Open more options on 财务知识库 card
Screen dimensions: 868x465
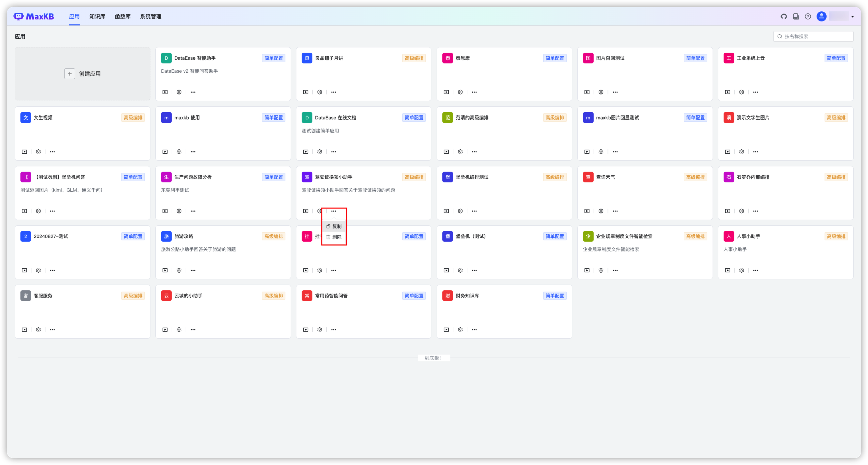(475, 330)
